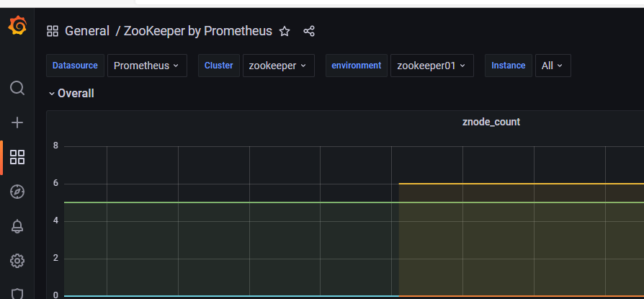Open the environment zookeeper01 dropdown

(432, 66)
